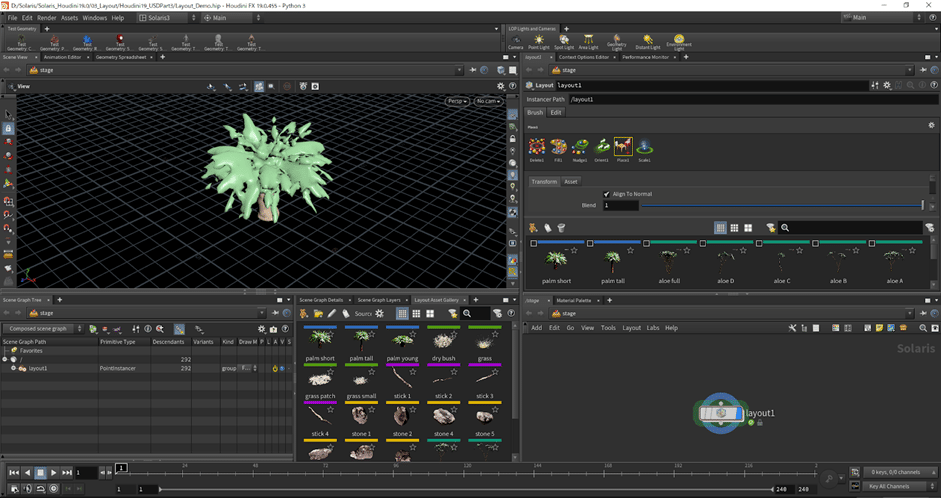941x498 pixels.
Task: Switch to the Scene Graph Layers tab
Action: click(x=379, y=300)
